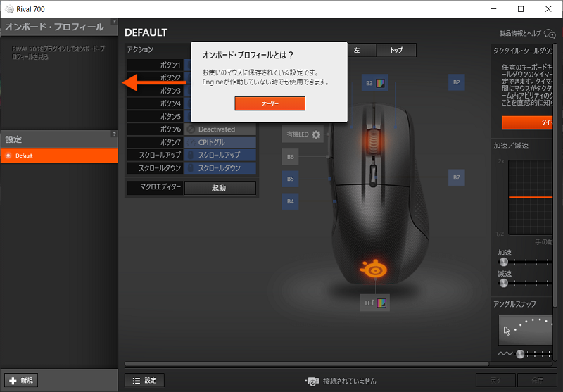Open 設定 list button at bottom

pyautogui.click(x=144, y=381)
